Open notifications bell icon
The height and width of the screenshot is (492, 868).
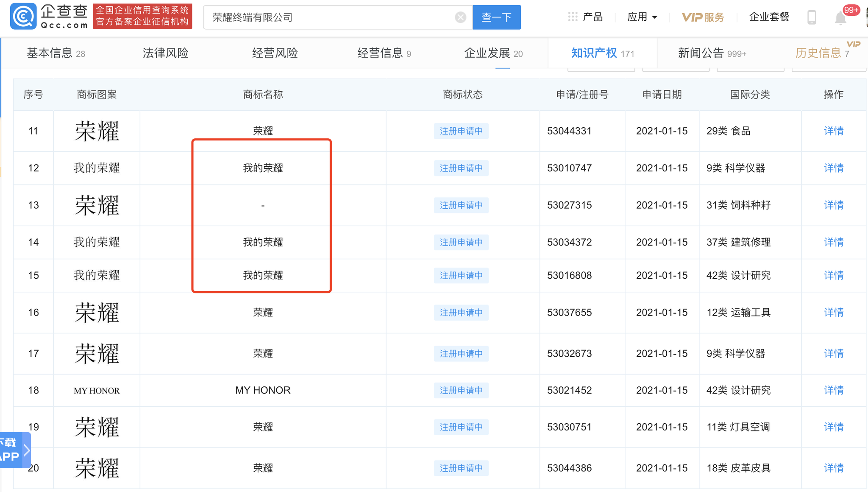840,18
